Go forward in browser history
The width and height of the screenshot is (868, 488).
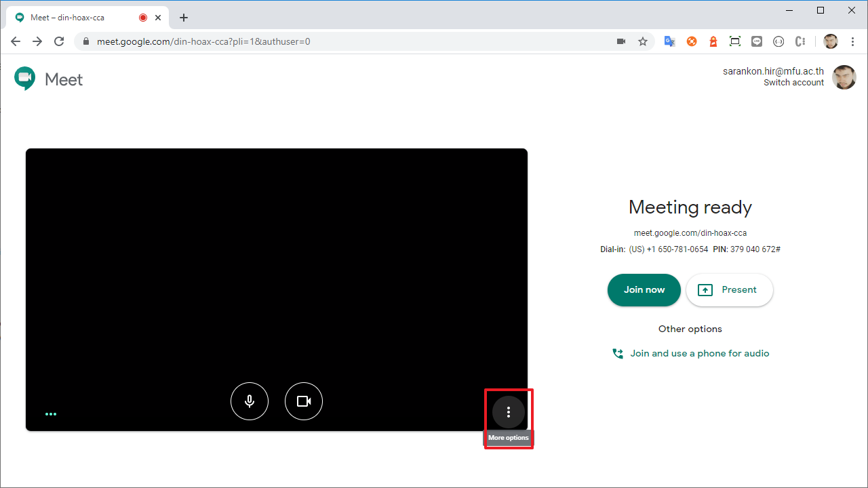click(x=37, y=41)
